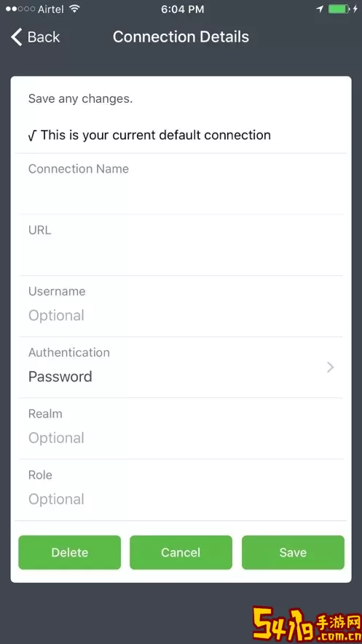This screenshot has width=362, height=644.
Task: Focus the Connection Name field
Action: (181, 184)
